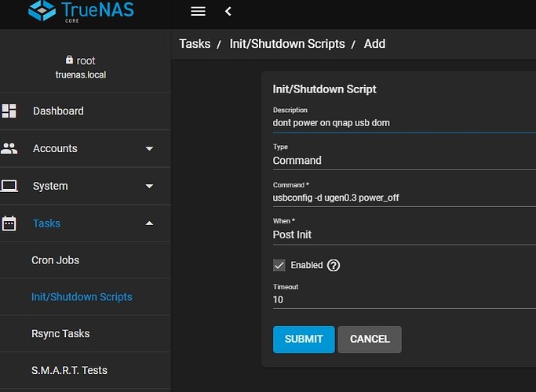Click the Dashboard icon in the sidebar
536x392 pixels.
9,111
